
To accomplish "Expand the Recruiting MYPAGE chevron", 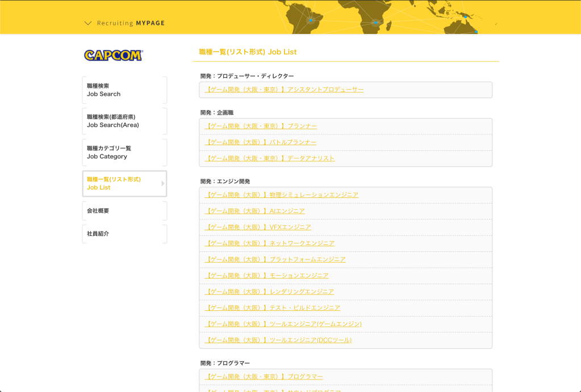I will coord(87,23).
